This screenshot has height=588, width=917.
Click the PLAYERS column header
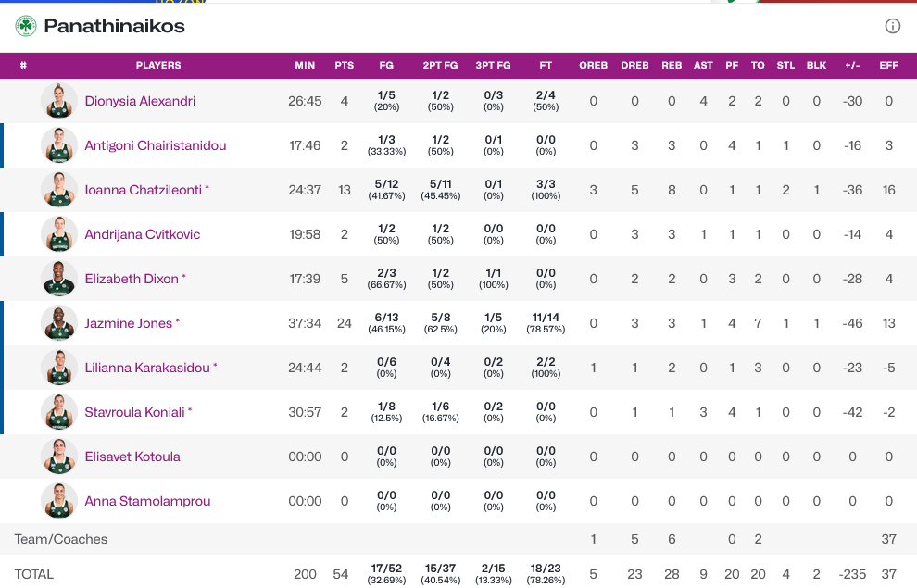pyautogui.click(x=158, y=66)
